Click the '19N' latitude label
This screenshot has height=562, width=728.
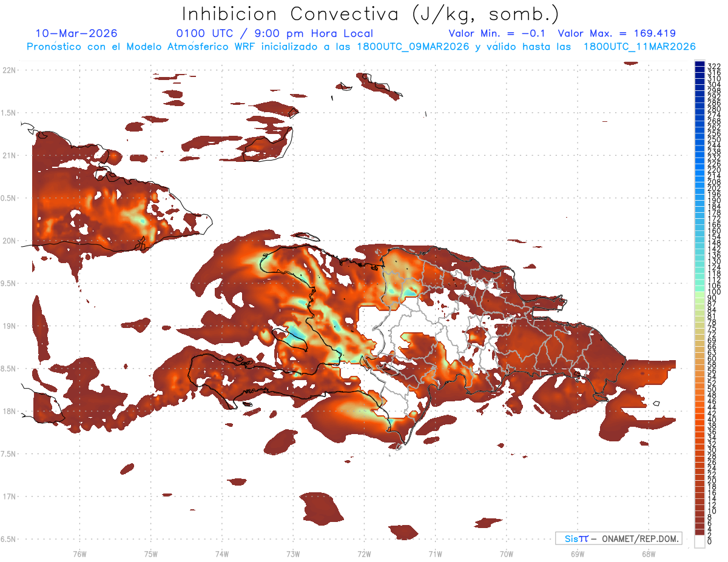click(x=10, y=326)
